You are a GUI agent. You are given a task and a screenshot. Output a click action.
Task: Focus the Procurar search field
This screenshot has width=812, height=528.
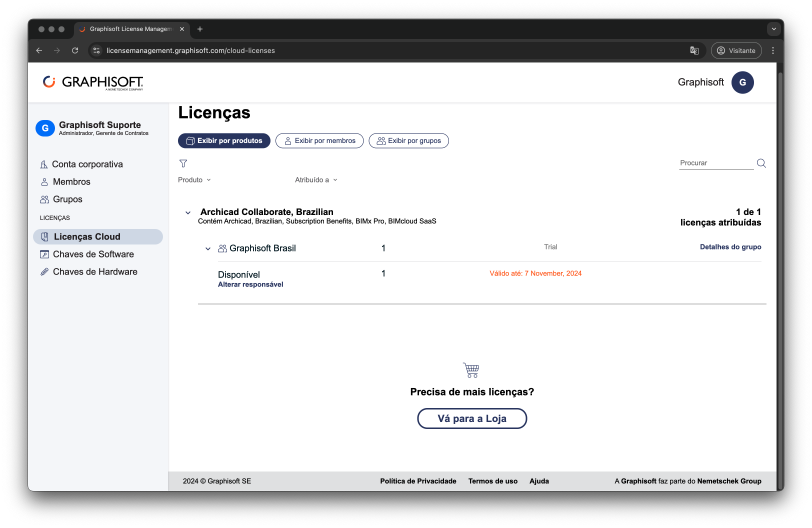pyautogui.click(x=716, y=163)
